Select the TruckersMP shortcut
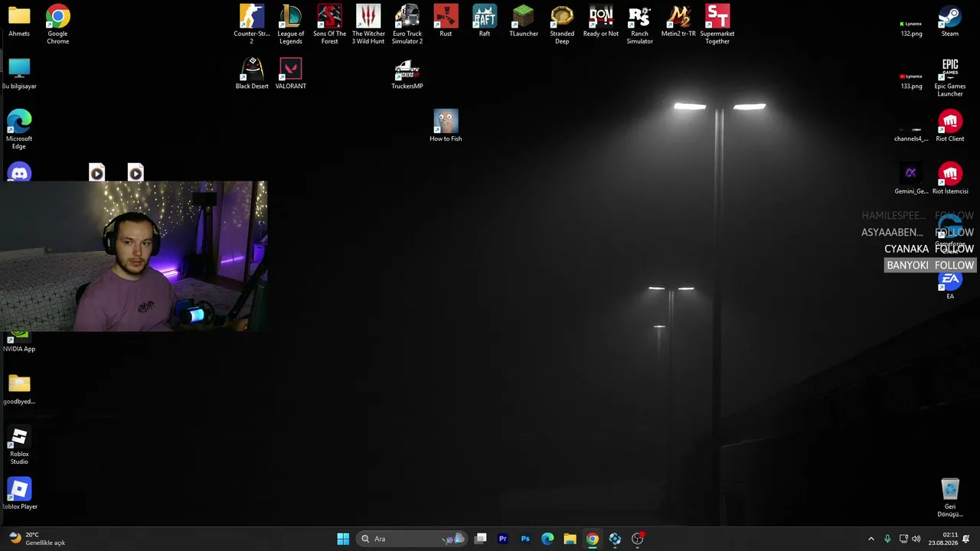Screen dimensions: 980x551 click(x=407, y=73)
